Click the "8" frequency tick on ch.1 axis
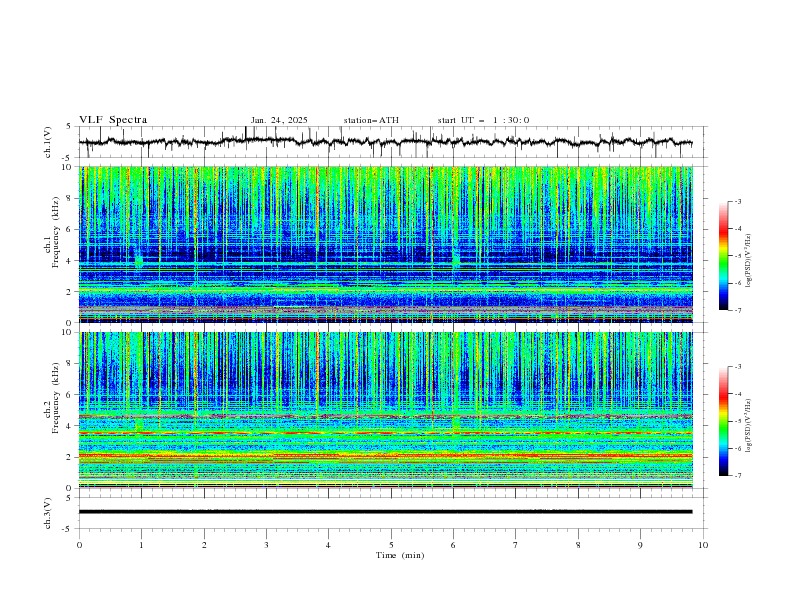This screenshot has height=612, width=792. (71, 198)
